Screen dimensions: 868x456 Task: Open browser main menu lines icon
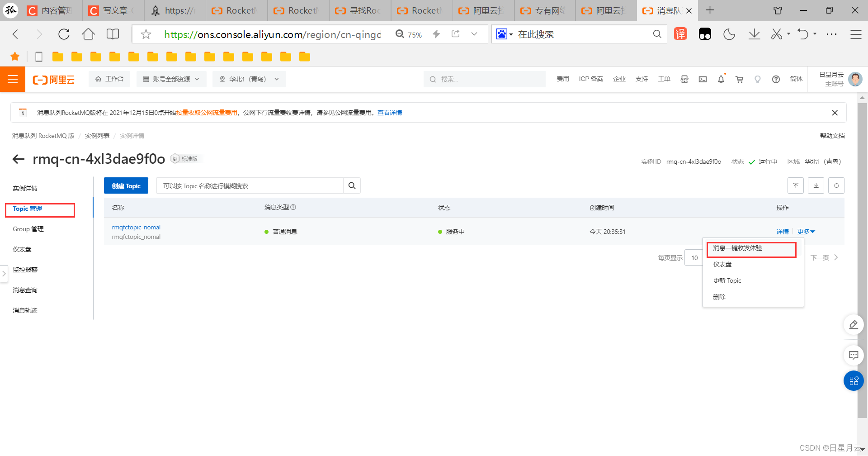[856, 34]
